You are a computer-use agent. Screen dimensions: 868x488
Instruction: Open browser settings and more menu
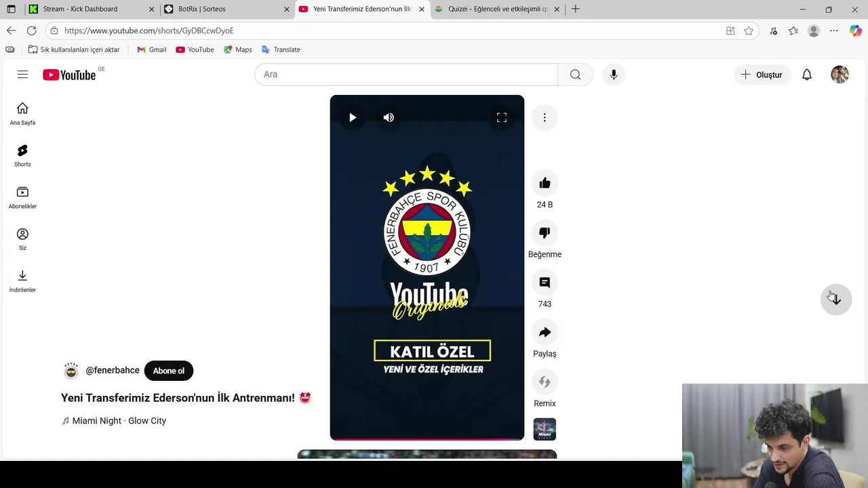pos(834,30)
